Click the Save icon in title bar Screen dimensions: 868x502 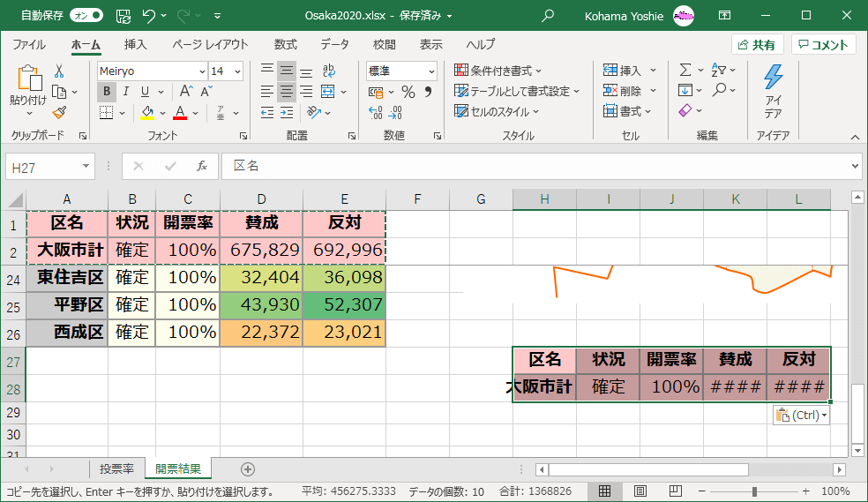123,16
